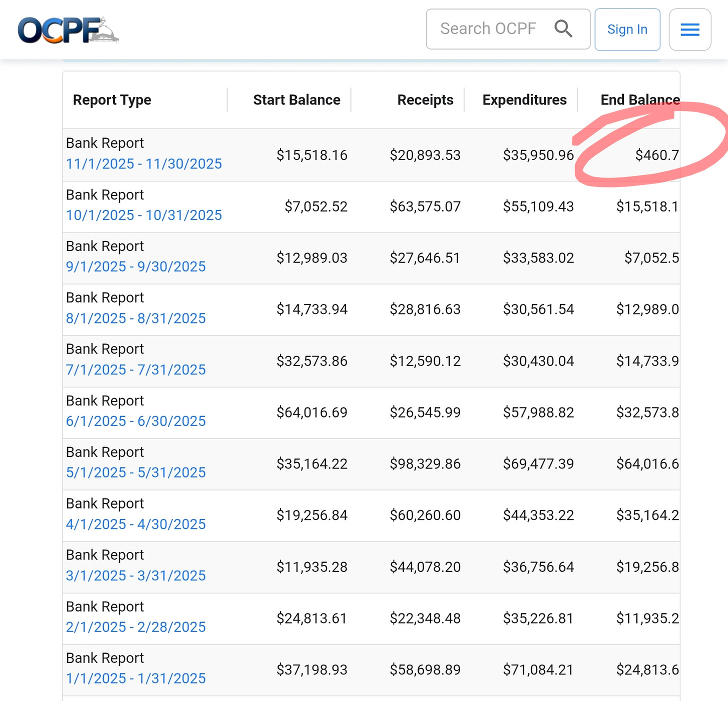Select expenditures value $71,084.21
This screenshot has height=701, width=728.
click(x=538, y=670)
